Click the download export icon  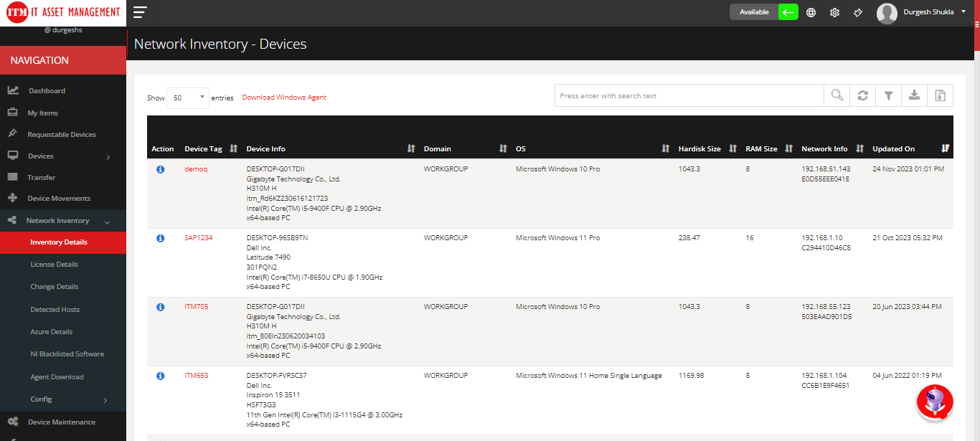[x=914, y=95]
